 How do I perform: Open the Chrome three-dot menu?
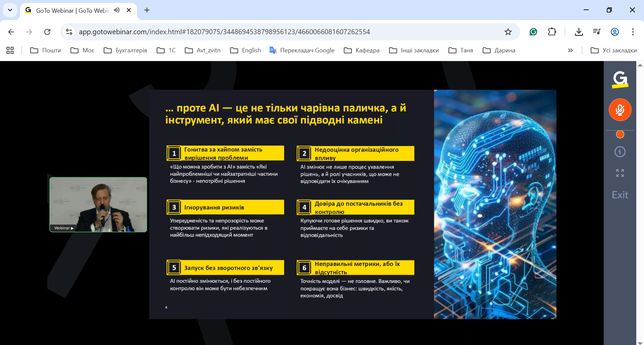tap(633, 32)
